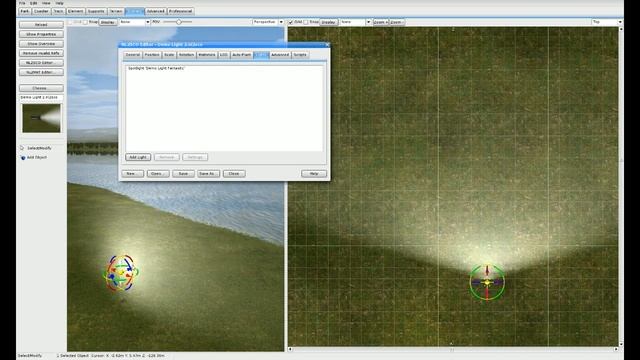The height and width of the screenshot is (360, 640).
Task: Toggle Snap checkbox in the top view toolbar
Action: tap(306, 22)
